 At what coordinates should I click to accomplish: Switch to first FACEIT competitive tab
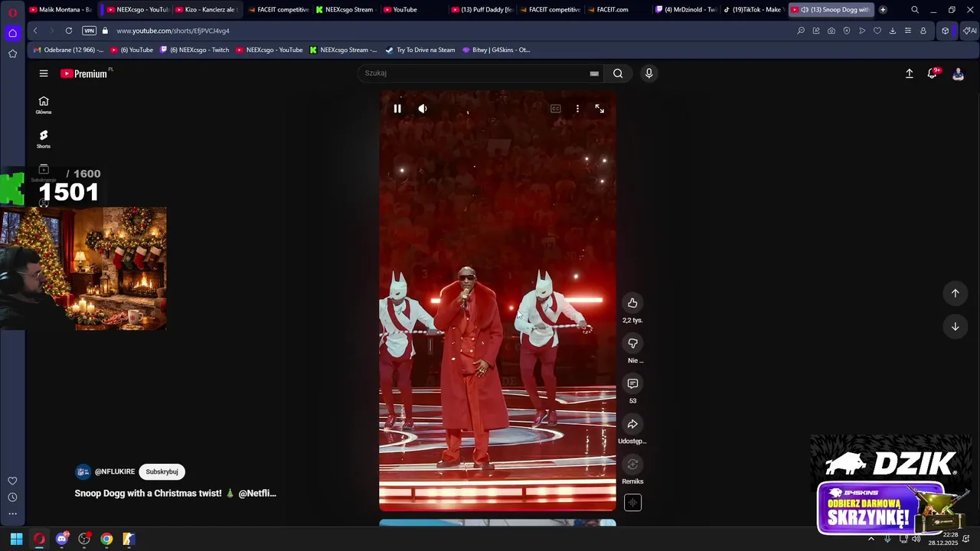click(x=278, y=10)
